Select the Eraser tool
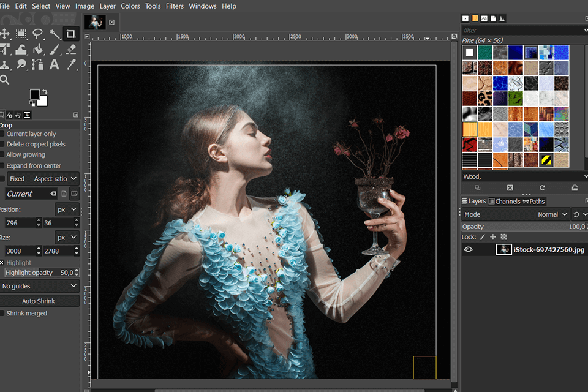 [71, 49]
